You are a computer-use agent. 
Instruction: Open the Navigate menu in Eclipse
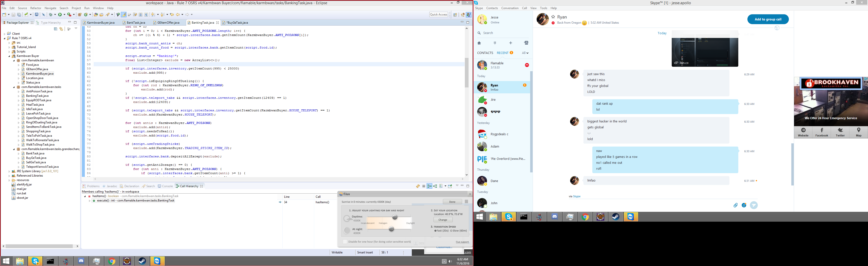point(51,8)
